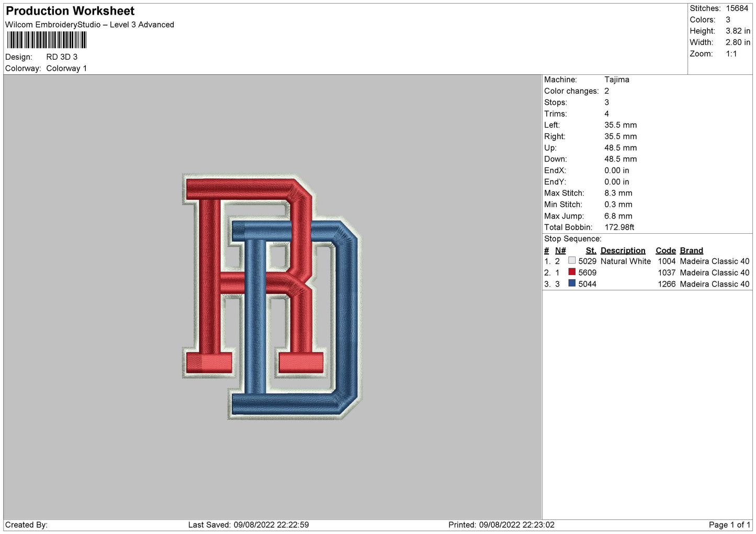Click the 'EndY:' label
Viewport: 756px width, 534px height.
[x=555, y=182]
